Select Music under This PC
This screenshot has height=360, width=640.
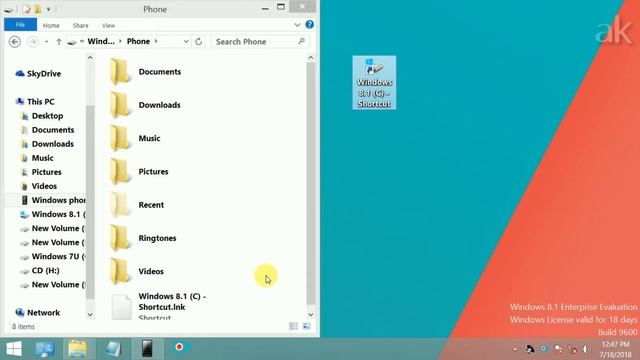point(38,158)
